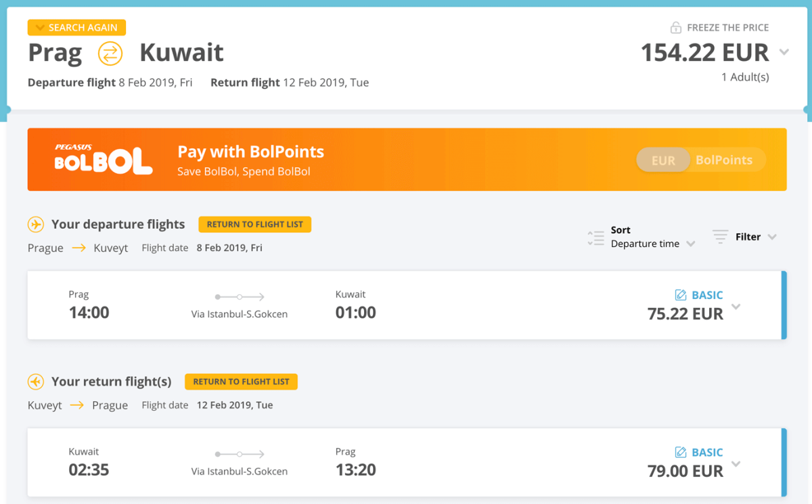This screenshot has height=504, width=812.
Task: Switch payment toggle to BolPoints
Action: pyautogui.click(x=724, y=160)
